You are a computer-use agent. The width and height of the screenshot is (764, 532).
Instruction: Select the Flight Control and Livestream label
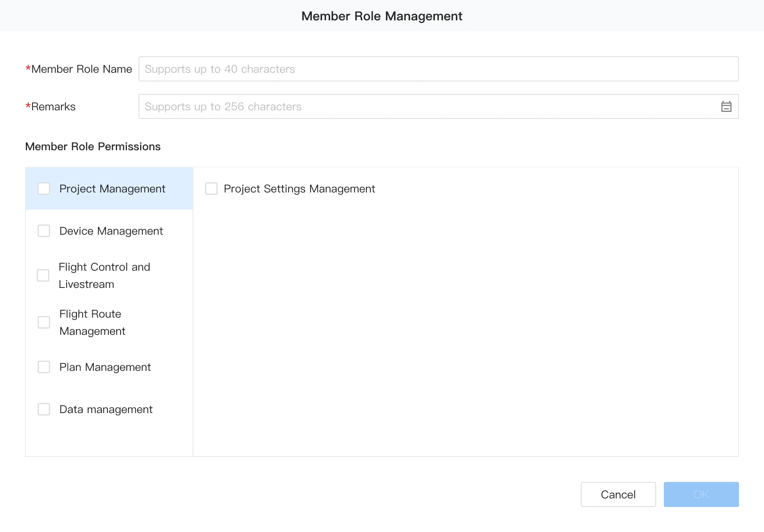[104, 275]
